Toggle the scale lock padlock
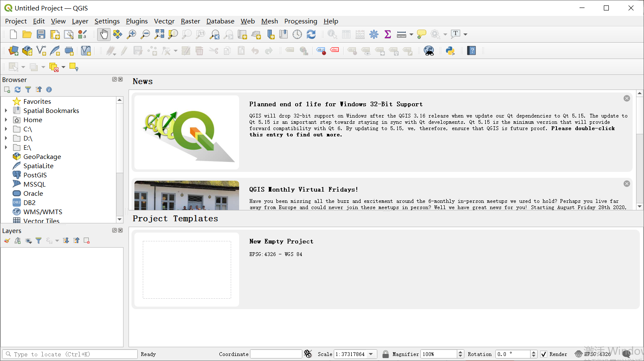The width and height of the screenshot is (644, 361). tap(385, 354)
